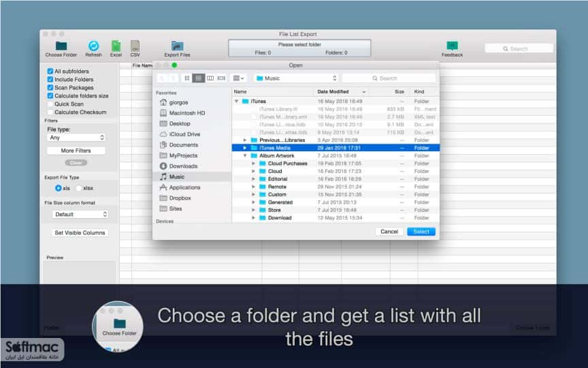
Task: Click main window Search field
Action: 519,48
